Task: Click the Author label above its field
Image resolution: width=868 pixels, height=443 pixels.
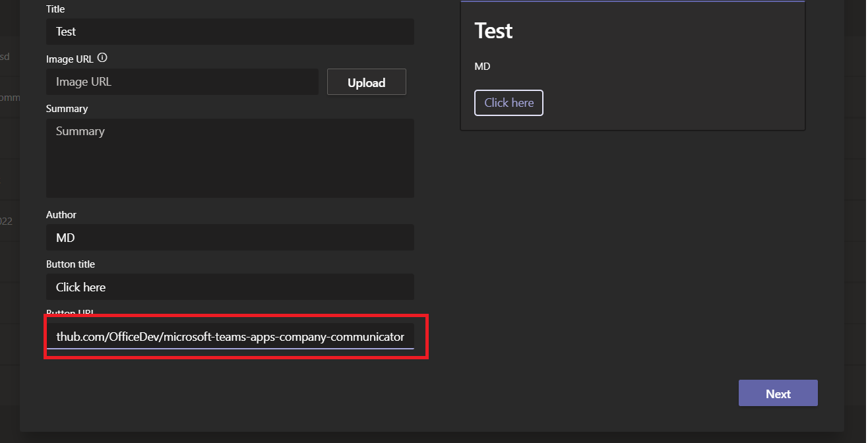Action: pyautogui.click(x=61, y=214)
